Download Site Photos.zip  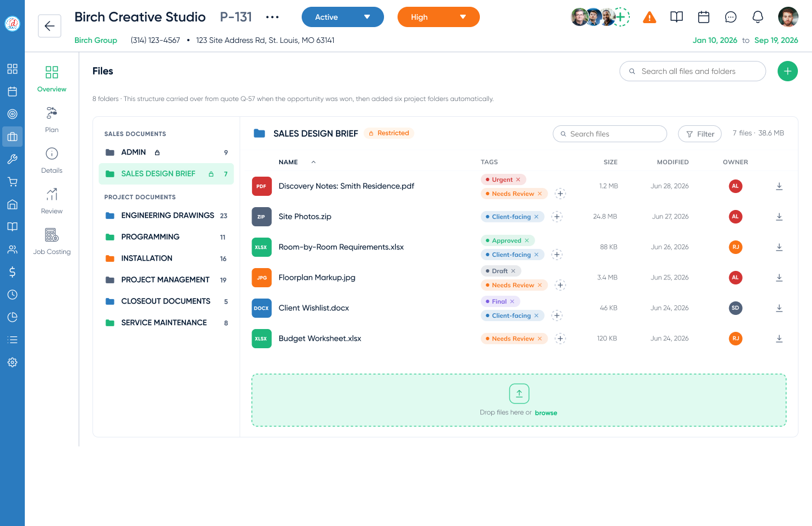tap(779, 217)
